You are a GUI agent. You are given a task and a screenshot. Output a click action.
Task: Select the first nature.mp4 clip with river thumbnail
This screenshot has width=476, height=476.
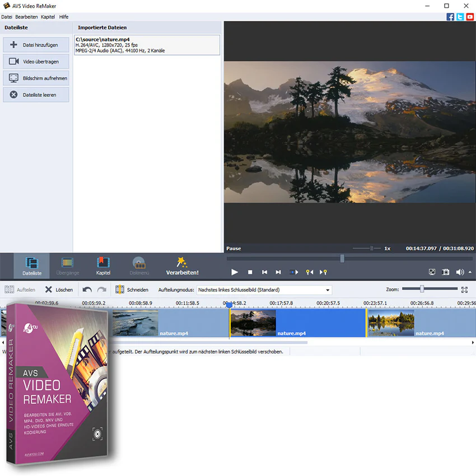pyautogui.click(x=170, y=323)
